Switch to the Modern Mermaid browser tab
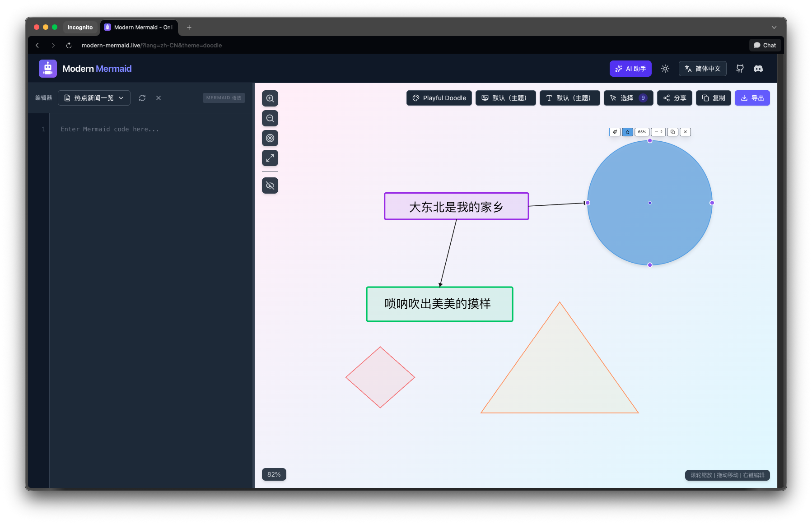The width and height of the screenshot is (812, 524). pyautogui.click(x=139, y=28)
